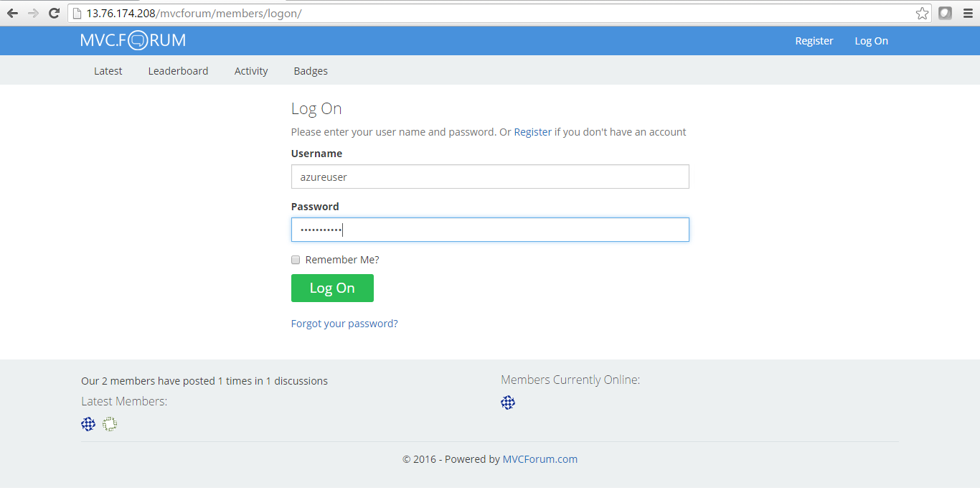Open the browser hamburger menu
The width and height of the screenshot is (980, 503).
(968, 12)
